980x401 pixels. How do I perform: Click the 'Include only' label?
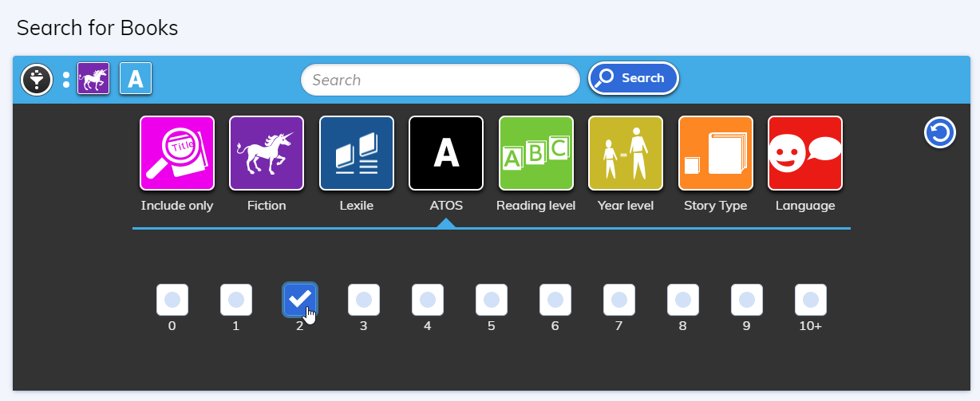pos(177,206)
